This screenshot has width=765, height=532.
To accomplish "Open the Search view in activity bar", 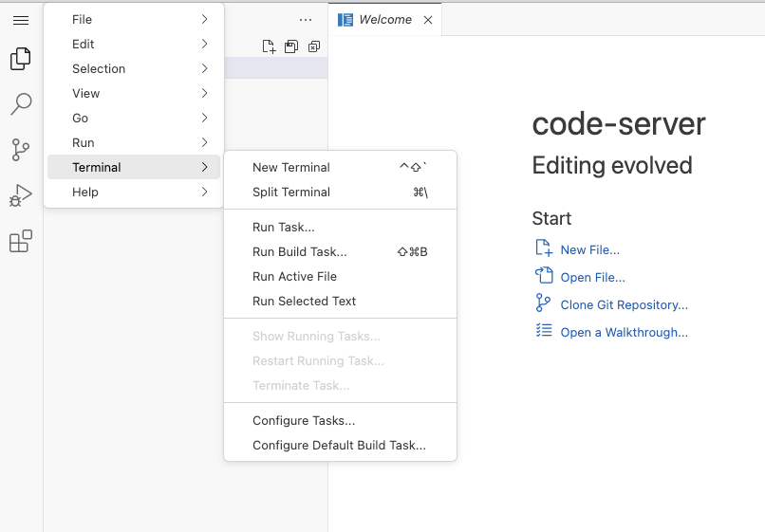I will point(21,104).
